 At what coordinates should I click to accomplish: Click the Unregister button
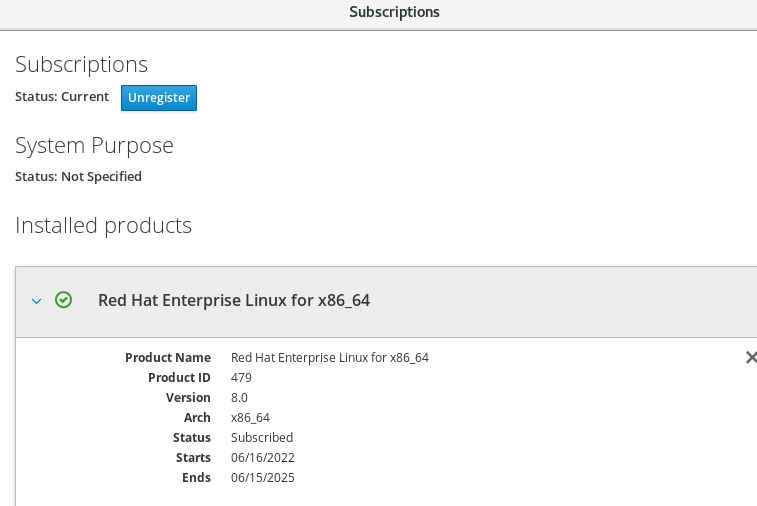tap(159, 98)
